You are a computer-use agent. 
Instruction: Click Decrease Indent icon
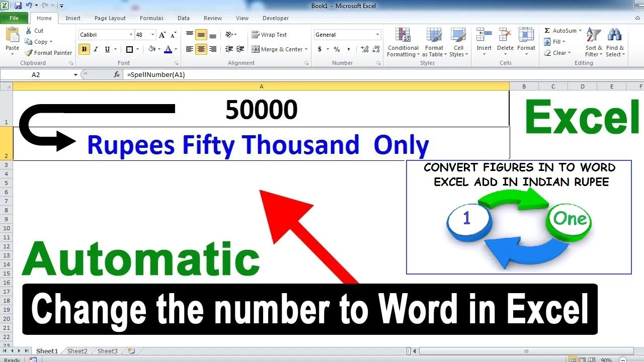(x=229, y=49)
